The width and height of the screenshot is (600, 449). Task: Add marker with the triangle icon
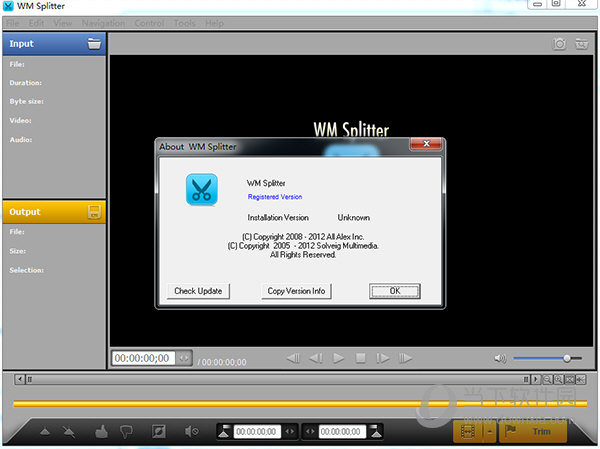pyautogui.click(x=45, y=432)
